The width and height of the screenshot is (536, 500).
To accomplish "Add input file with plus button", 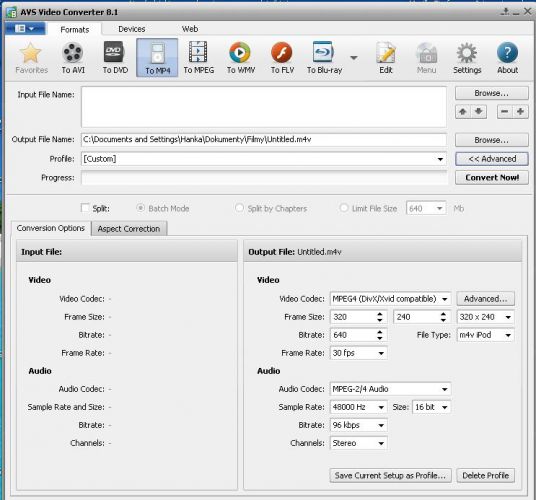I will point(520,112).
